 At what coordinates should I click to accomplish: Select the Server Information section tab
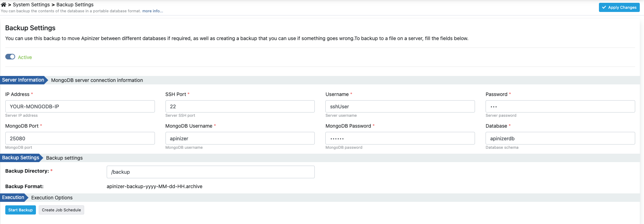point(23,80)
